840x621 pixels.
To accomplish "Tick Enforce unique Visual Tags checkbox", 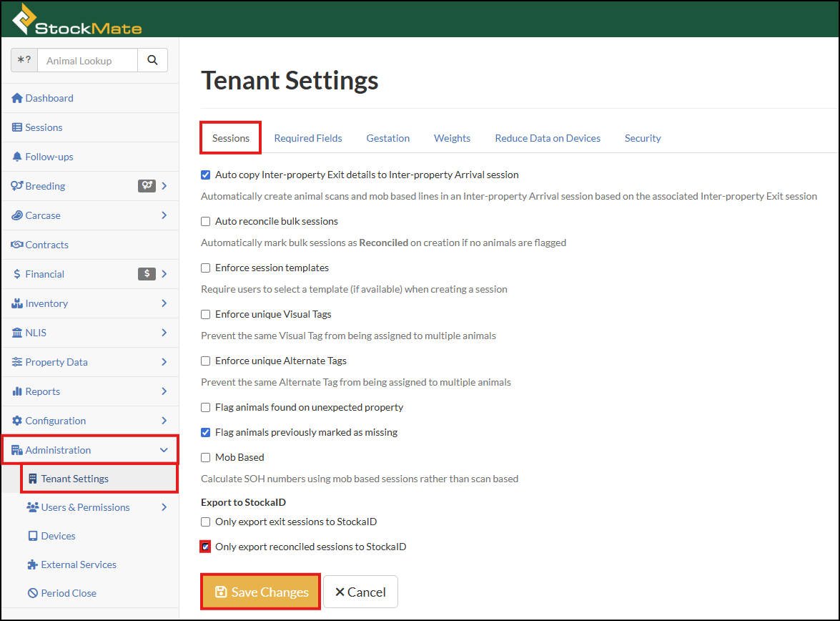I will click(206, 314).
